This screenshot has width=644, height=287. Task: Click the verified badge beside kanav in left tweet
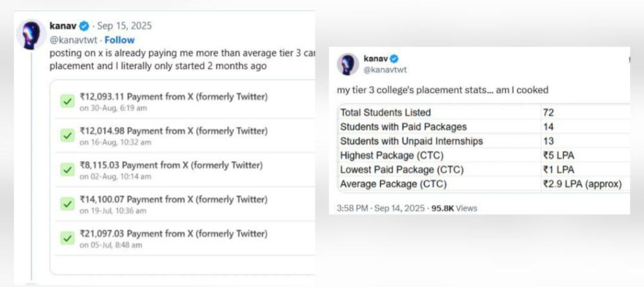84,26
